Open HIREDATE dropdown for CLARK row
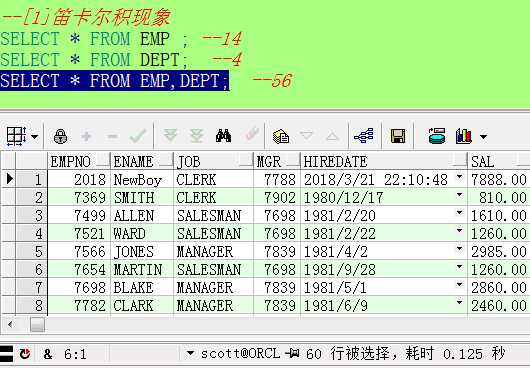 pos(459,302)
